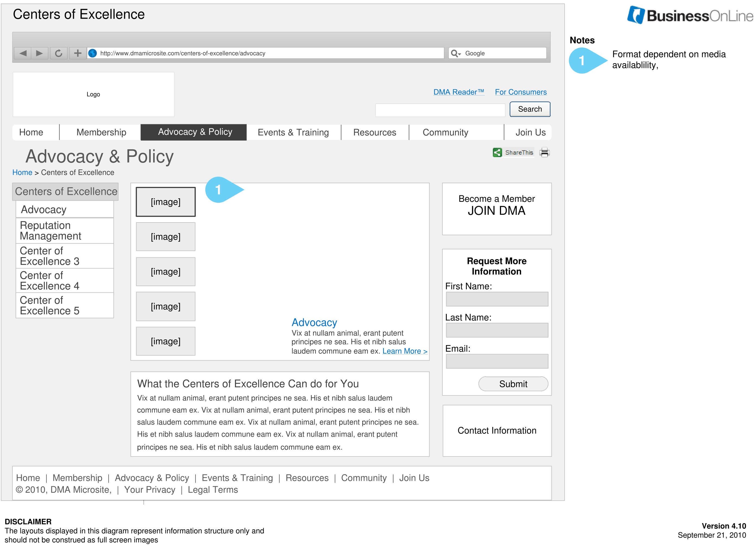756x560 pixels.
Task: Select the first highlighted image thumbnail
Action: pyautogui.click(x=166, y=202)
